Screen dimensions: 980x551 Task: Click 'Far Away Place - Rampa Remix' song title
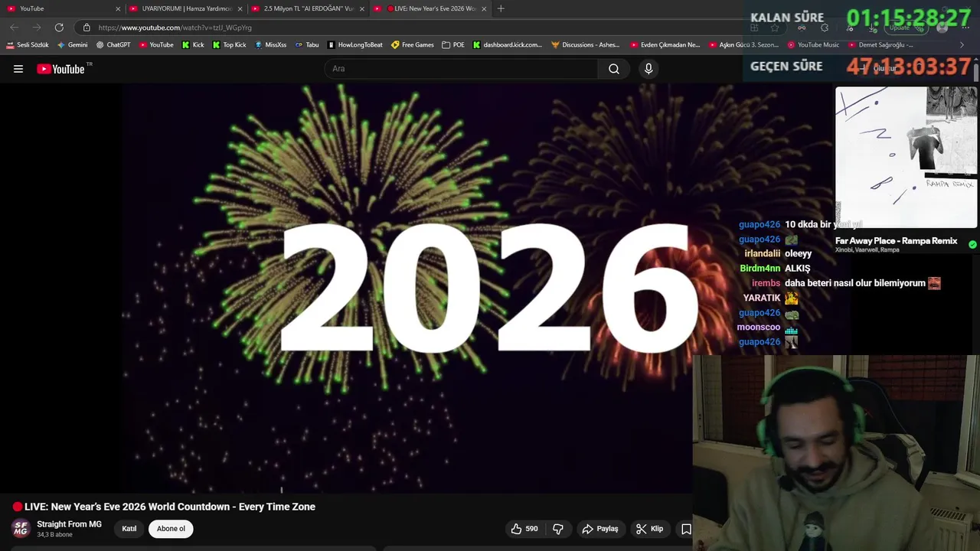(x=897, y=240)
